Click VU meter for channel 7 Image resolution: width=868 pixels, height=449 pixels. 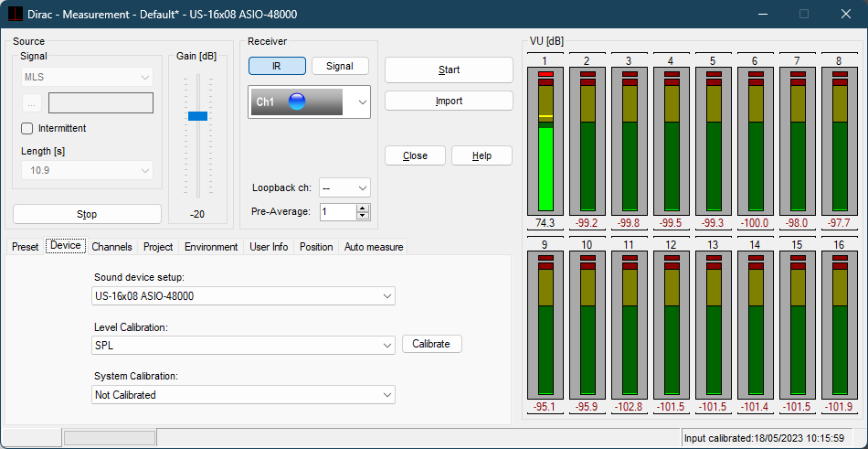pos(798,141)
